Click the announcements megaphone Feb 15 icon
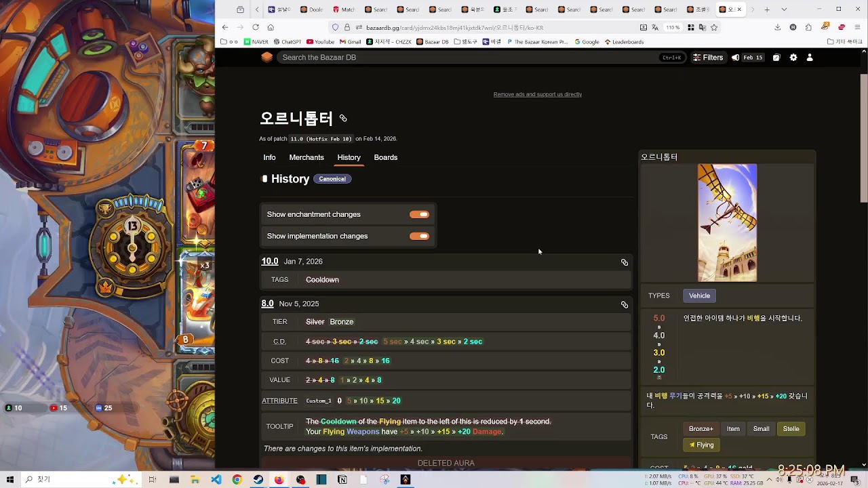 747,58
